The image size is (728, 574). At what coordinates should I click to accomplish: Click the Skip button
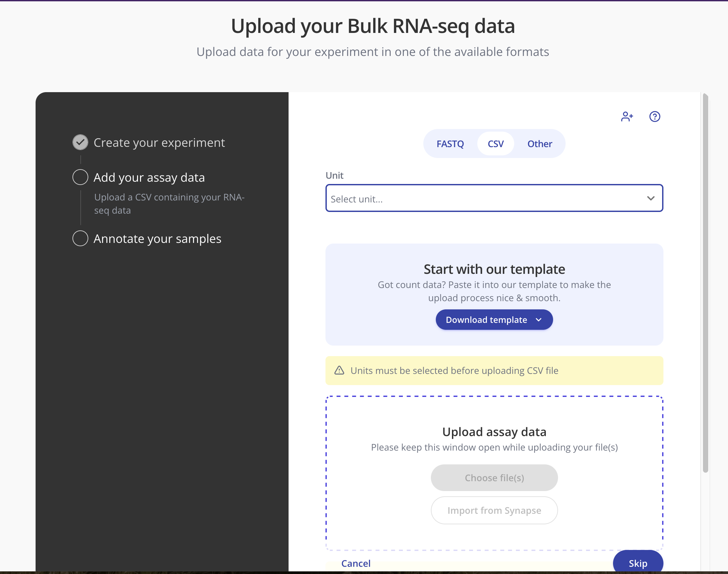(x=637, y=563)
